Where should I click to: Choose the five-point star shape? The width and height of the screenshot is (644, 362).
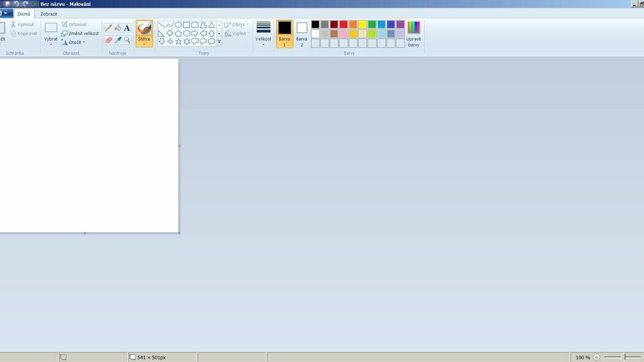pos(178,42)
